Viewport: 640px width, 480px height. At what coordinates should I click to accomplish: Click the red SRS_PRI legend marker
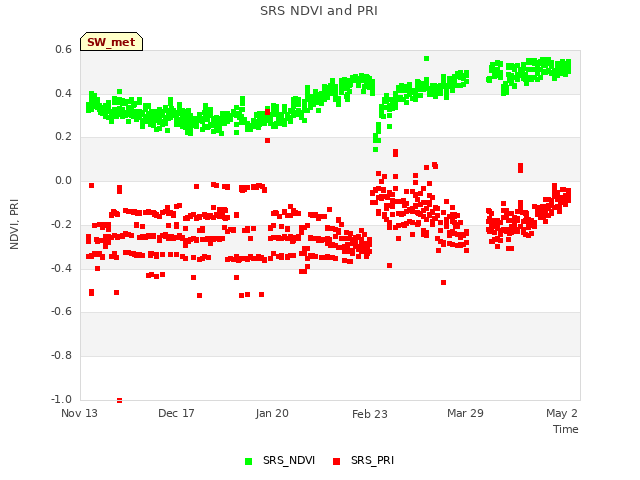click(x=336, y=461)
